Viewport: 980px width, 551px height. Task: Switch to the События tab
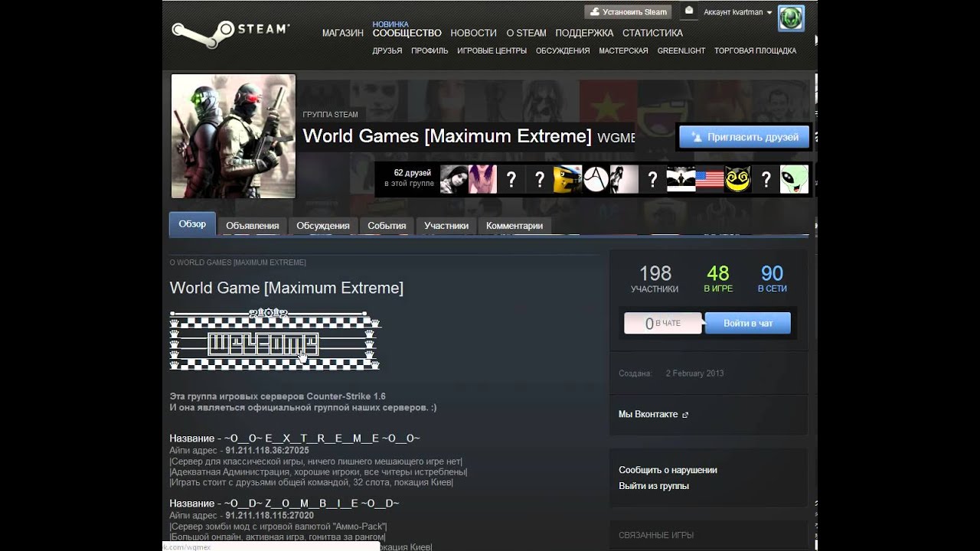[x=387, y=226]
